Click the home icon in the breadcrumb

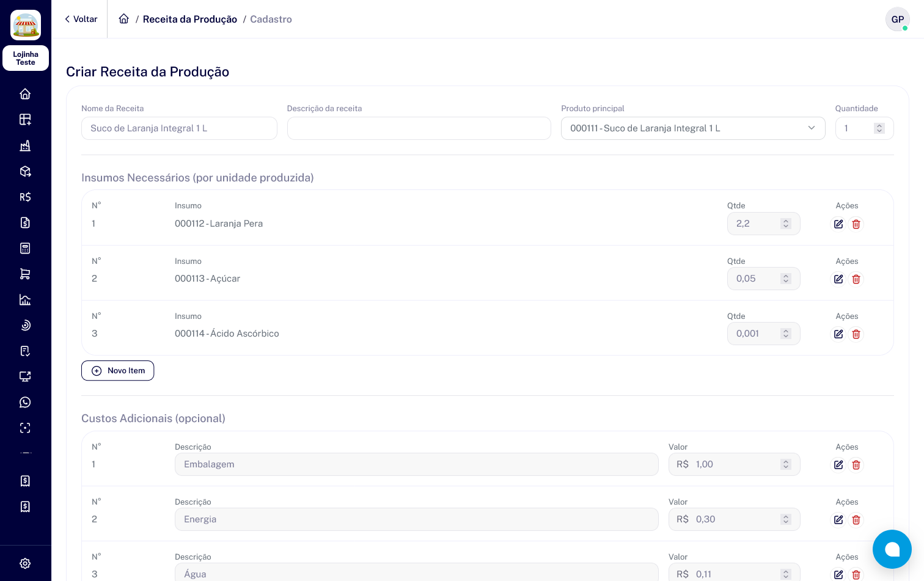tap(123, 19)
